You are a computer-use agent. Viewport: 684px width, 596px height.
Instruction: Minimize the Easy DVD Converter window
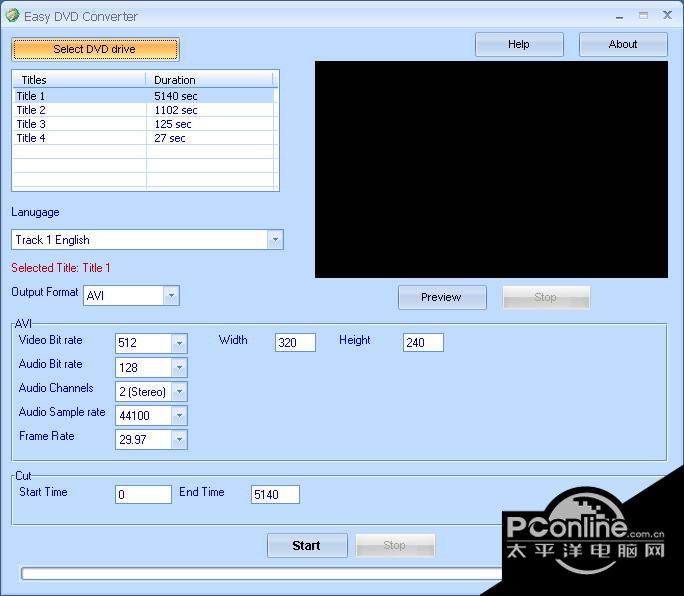coord(619,17)
